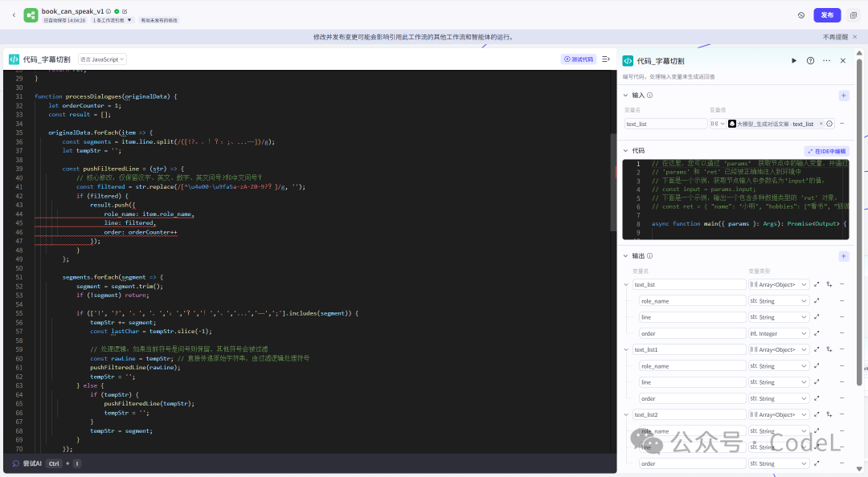Add child field to output text_list
Screen dimensions: 868x477
[829, 284]
